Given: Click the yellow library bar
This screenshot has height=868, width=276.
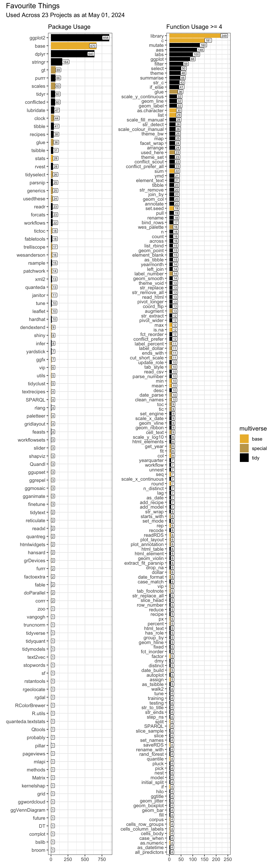Looking at the screenshot, I should click(x=199, y=36).
